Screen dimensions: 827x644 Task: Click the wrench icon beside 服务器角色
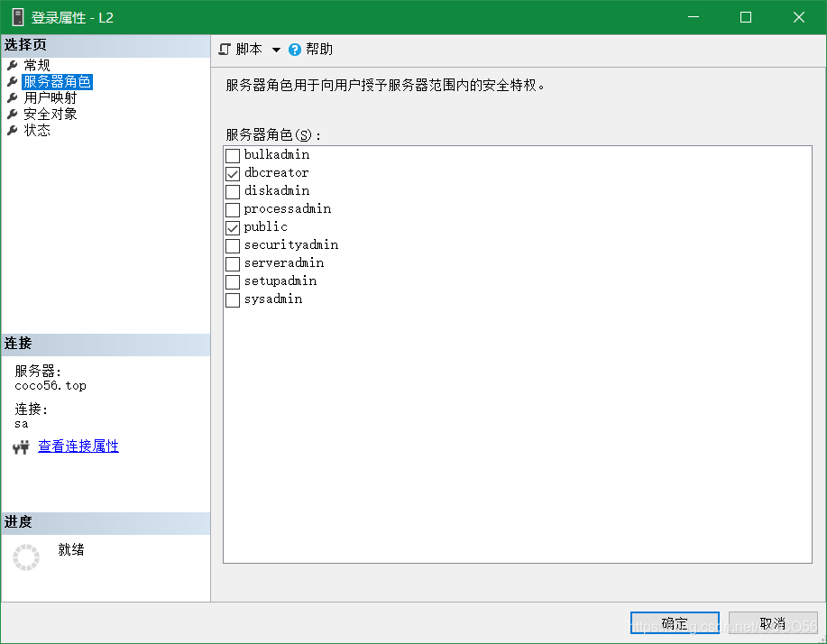(x=12, y=82)
